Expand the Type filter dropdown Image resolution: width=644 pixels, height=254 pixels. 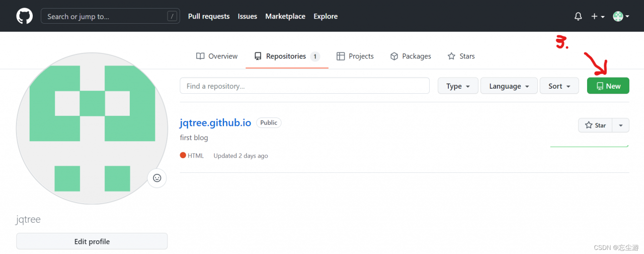click(458, 86)
